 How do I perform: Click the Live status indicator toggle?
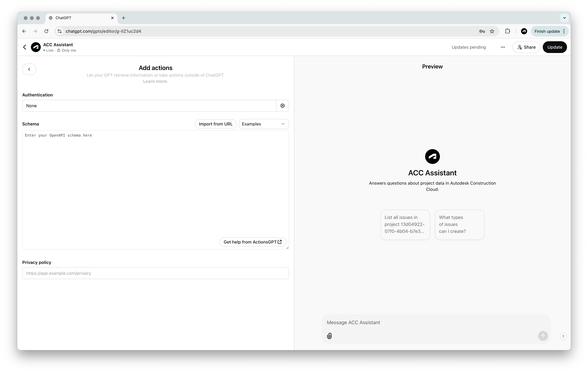tap(45, 50)
